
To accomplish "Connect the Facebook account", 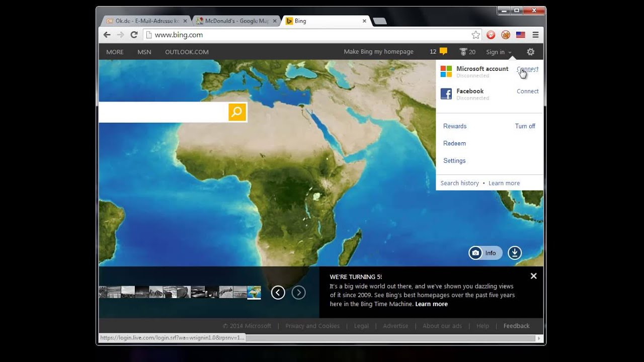I will click(527, 91).
